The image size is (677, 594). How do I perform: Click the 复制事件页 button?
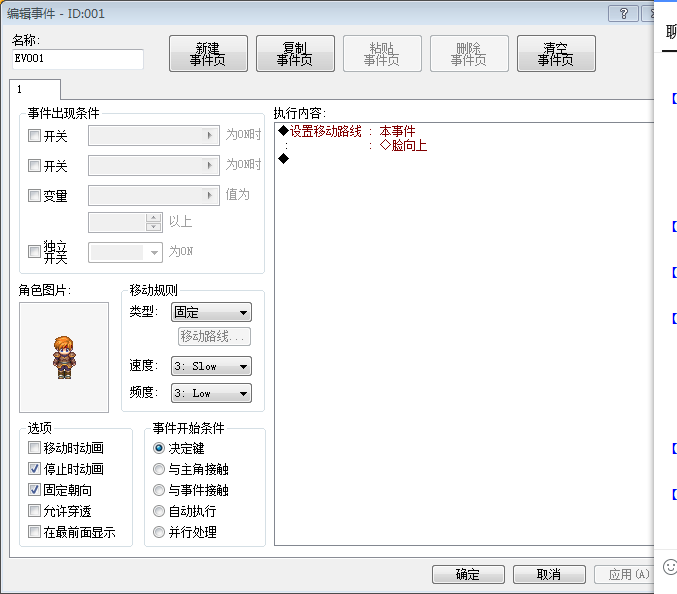pyautogui.click(x=295, y=54)
